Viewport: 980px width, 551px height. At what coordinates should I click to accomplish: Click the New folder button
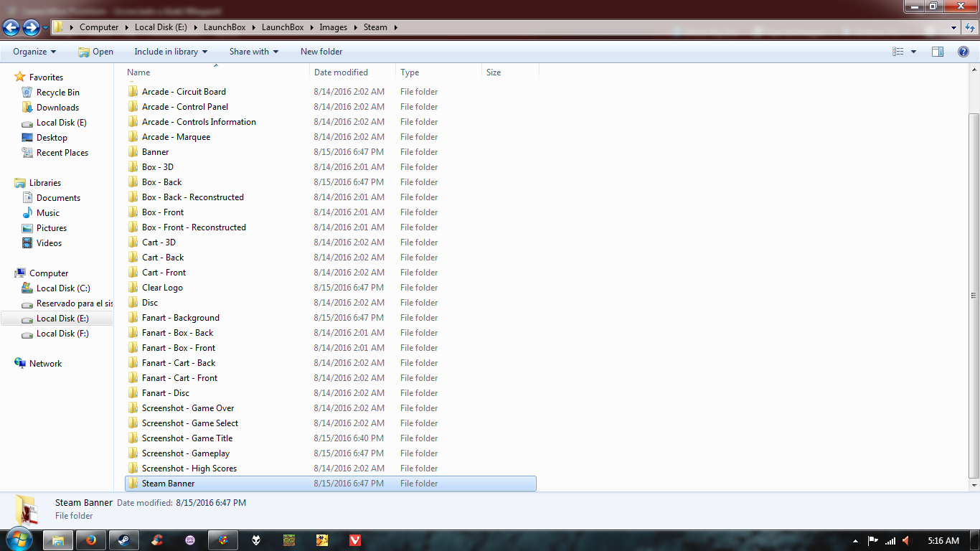321,52
